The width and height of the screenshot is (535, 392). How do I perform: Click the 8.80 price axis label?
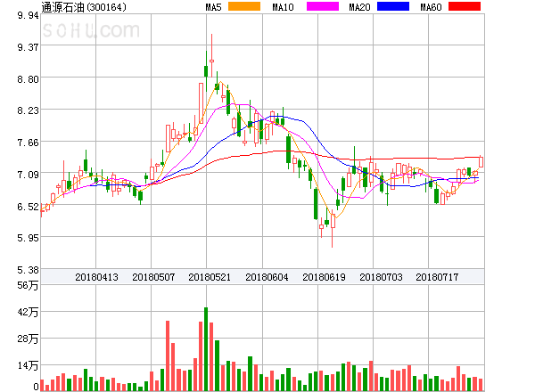click(28, 79)
